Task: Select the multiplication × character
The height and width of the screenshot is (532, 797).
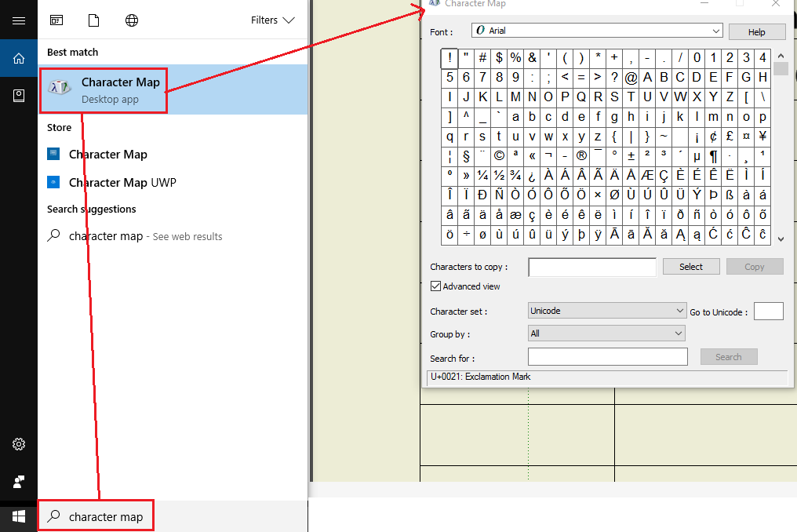Action: pyautogui.click(x=598, y=195)
